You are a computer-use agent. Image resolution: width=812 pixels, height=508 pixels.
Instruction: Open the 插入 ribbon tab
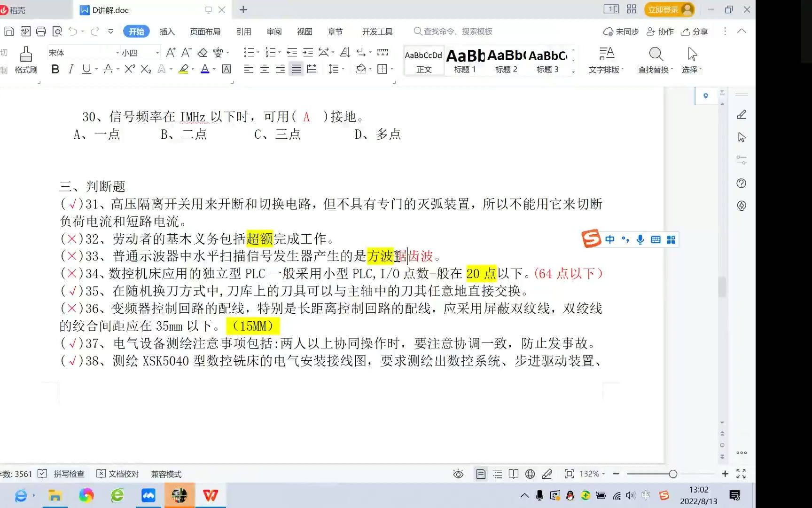coord(167,32)
